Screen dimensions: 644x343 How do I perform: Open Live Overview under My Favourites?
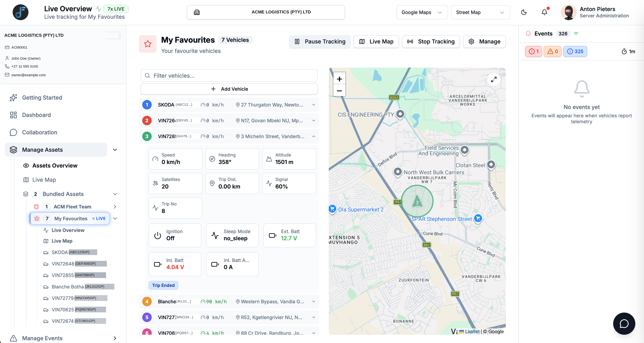[68, 230]
